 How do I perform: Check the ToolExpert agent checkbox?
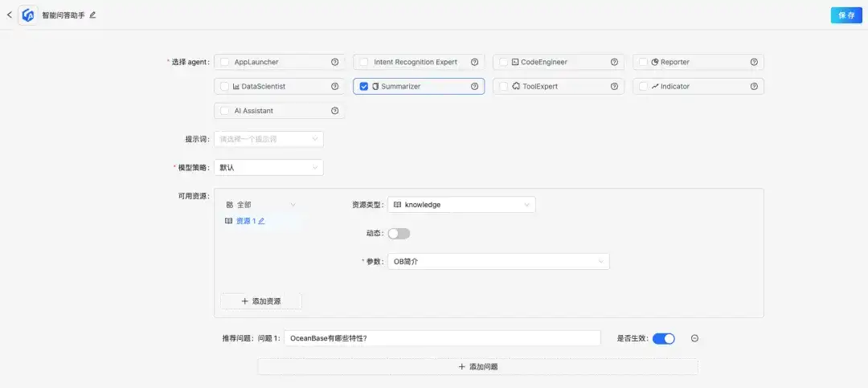coord(503,86)
